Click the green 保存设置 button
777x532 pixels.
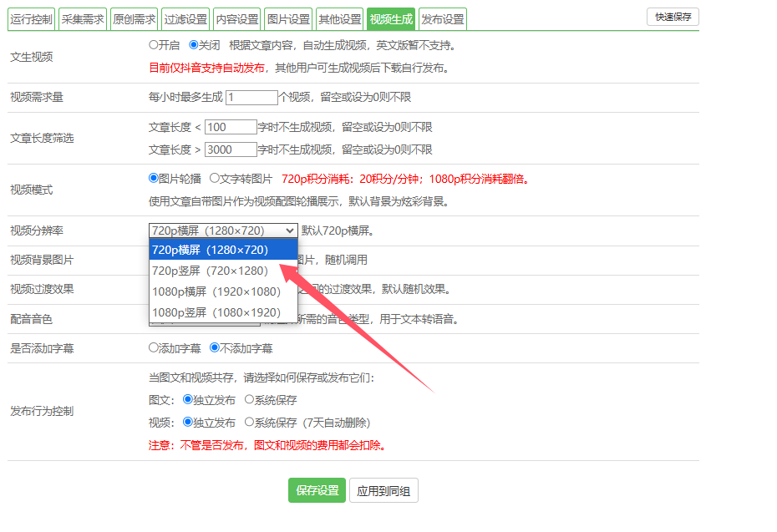click(317, 490)
